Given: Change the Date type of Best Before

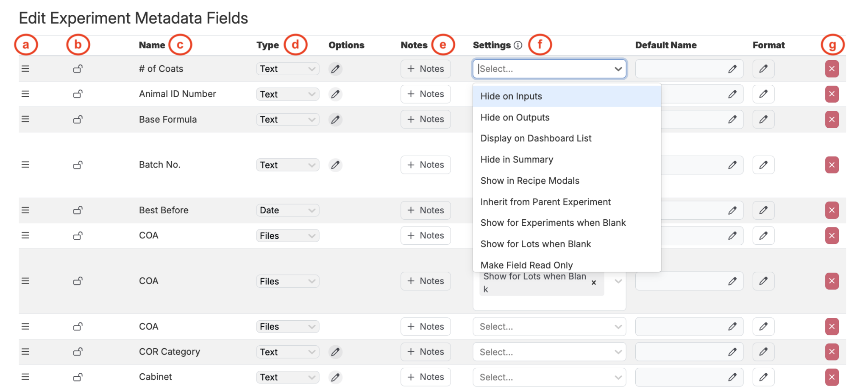Looking at the screenshot, I should (x=287, y=210).
